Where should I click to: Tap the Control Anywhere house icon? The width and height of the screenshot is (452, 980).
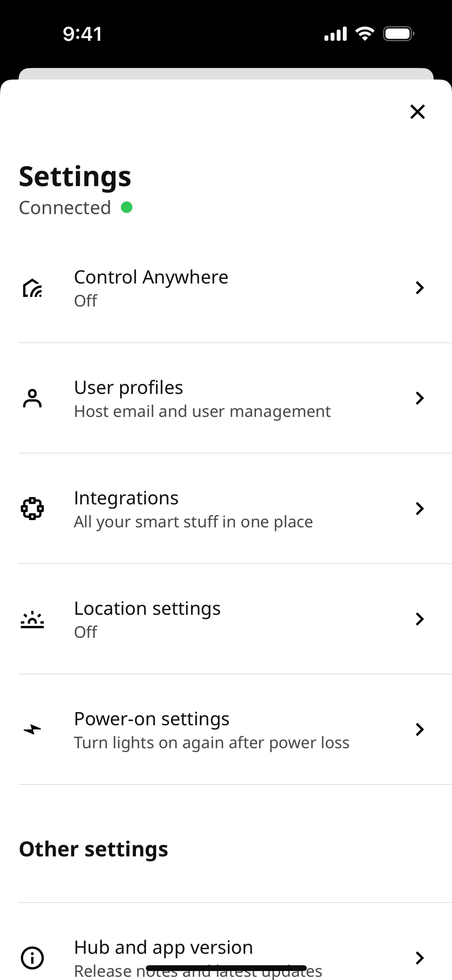(x=32, y=288)
